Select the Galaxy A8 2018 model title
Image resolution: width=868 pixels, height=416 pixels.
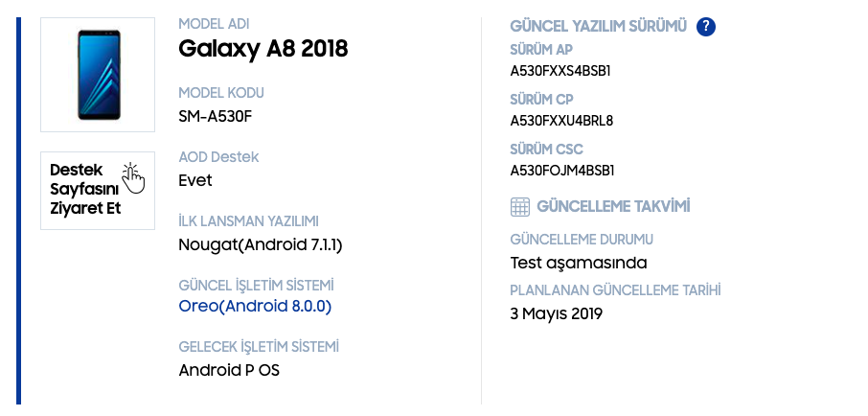263,49
